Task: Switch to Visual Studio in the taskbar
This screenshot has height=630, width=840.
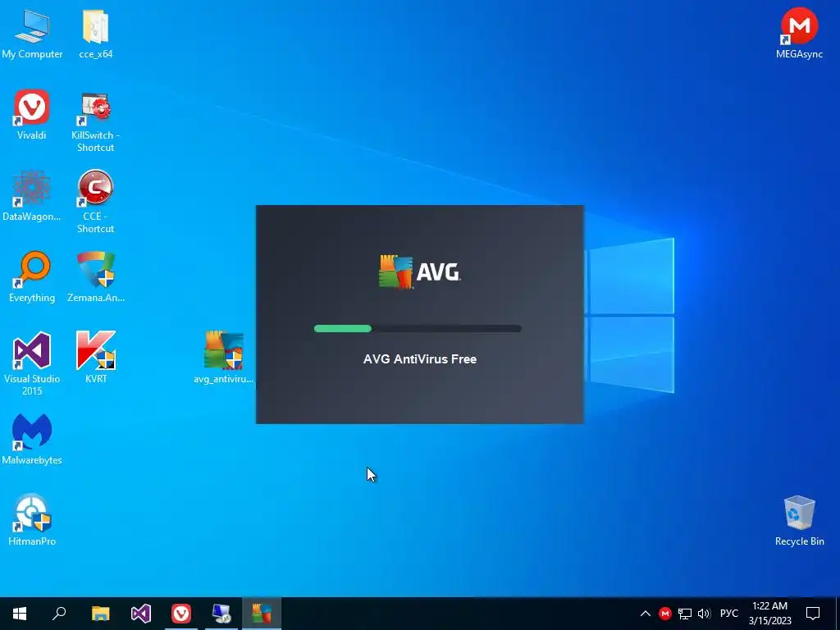Action: click(141, 614)
